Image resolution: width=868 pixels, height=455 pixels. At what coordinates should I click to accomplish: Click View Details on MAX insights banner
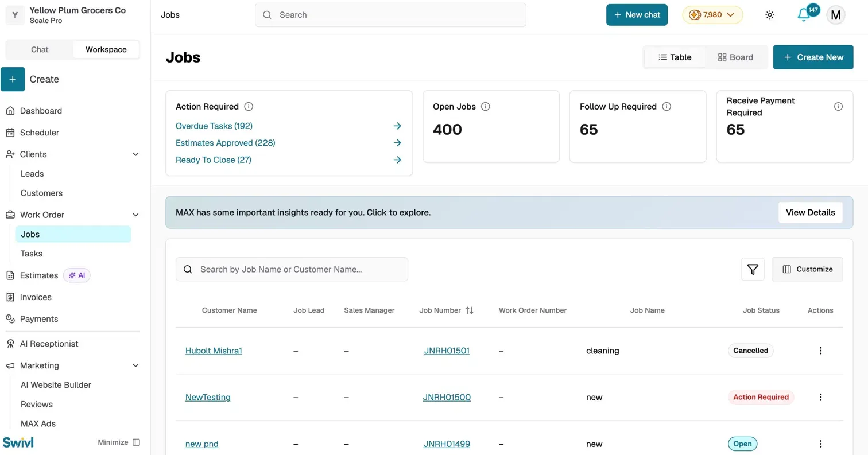pos(810,212)
